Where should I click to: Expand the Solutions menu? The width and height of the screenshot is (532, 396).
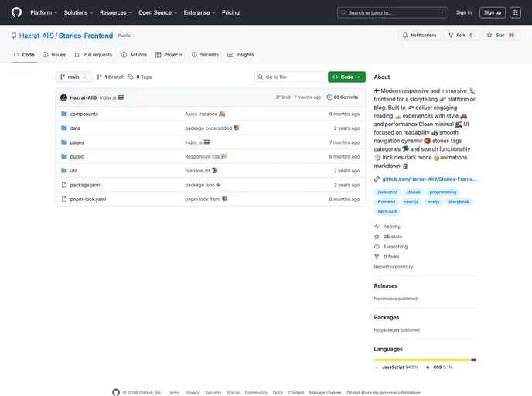[78, 12]
